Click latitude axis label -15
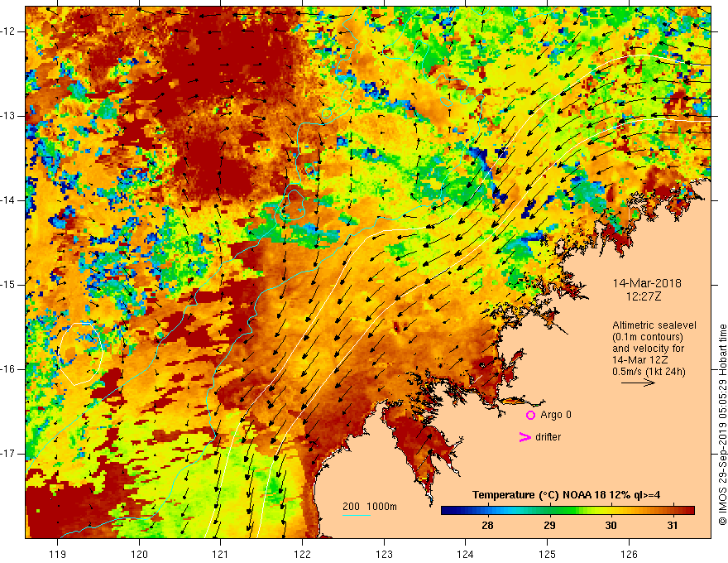Viewport: 728px width, 563px height. click(x=8, y=285)
